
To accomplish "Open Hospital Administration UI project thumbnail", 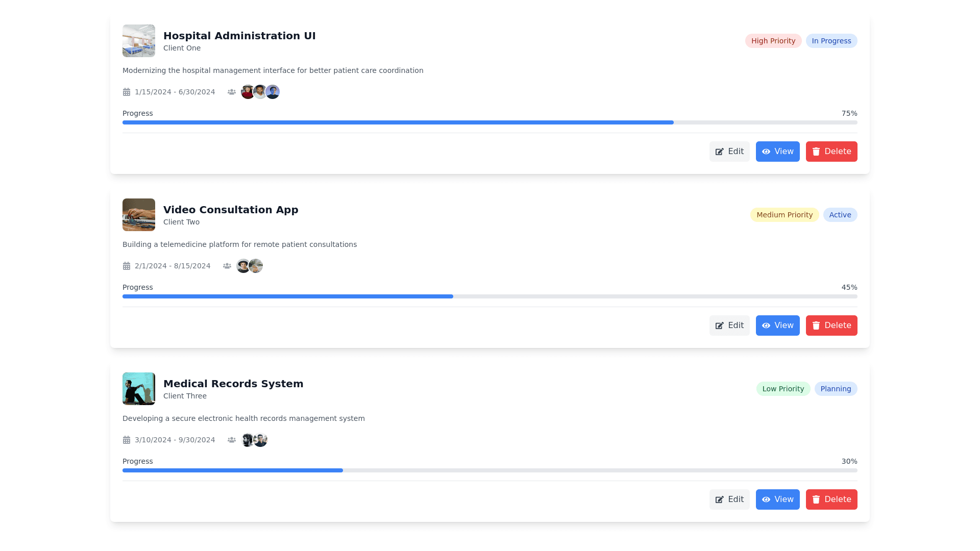I will pos(139,41).
